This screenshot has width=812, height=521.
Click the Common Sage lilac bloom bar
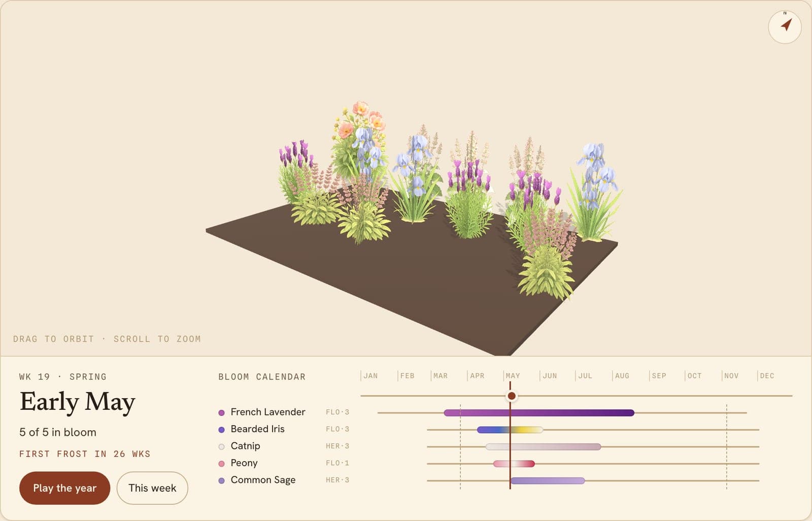click(x=548, y=480)
